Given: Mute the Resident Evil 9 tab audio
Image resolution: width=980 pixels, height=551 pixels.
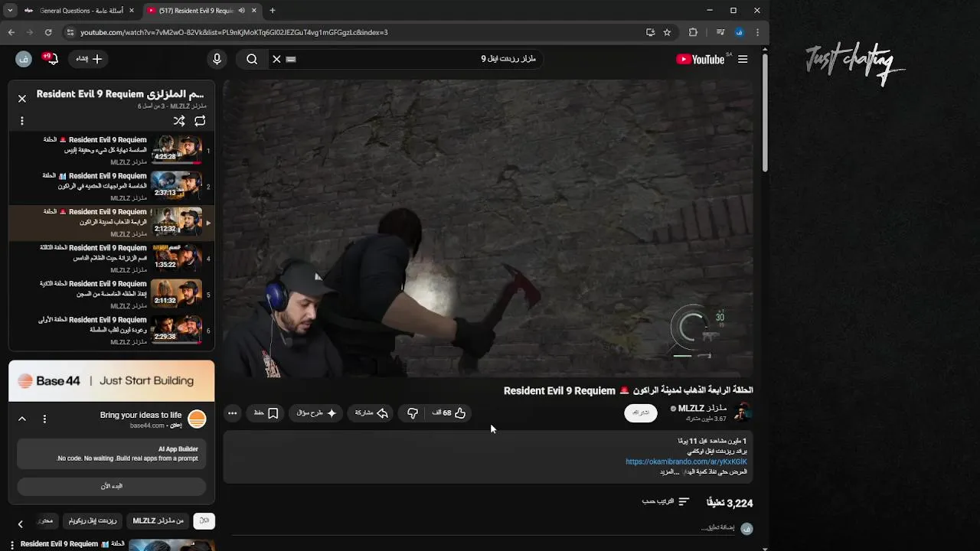Looking at the screenshot, I should (242, 11).
